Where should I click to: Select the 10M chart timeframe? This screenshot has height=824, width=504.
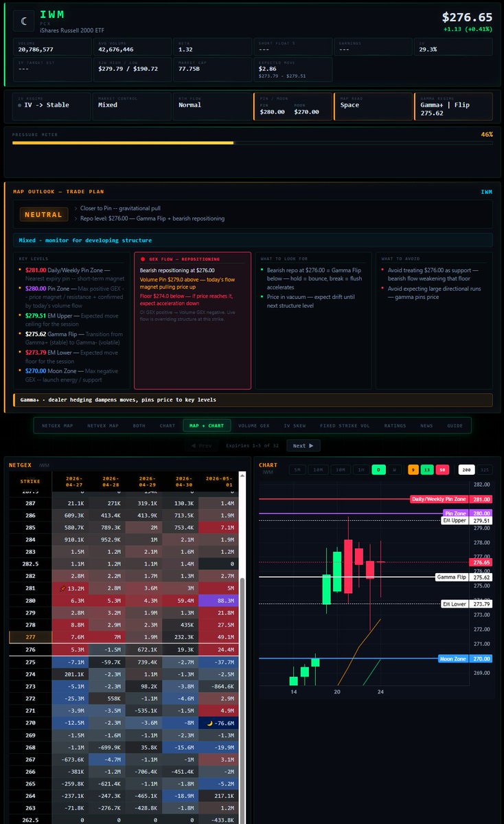click(318, 470)
